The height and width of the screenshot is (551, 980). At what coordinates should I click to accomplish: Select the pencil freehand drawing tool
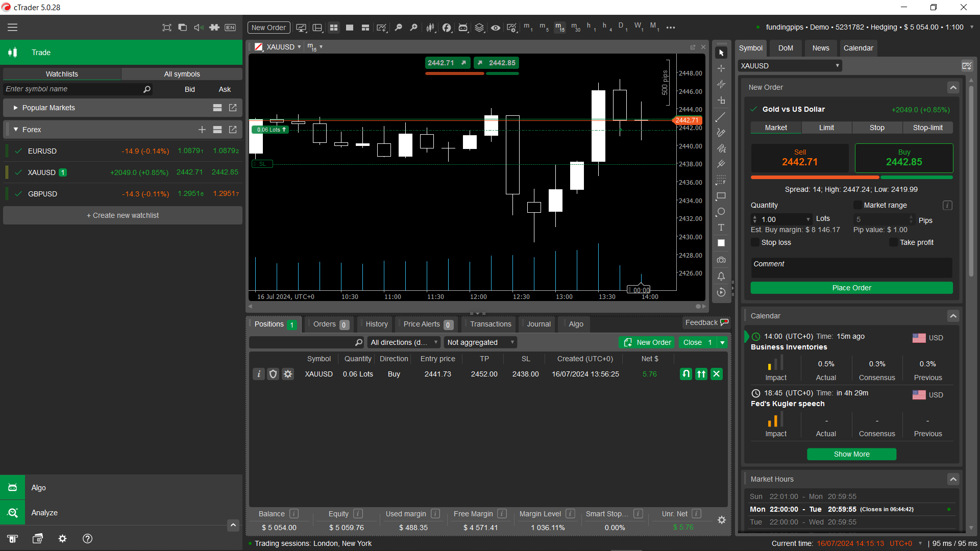721,133
